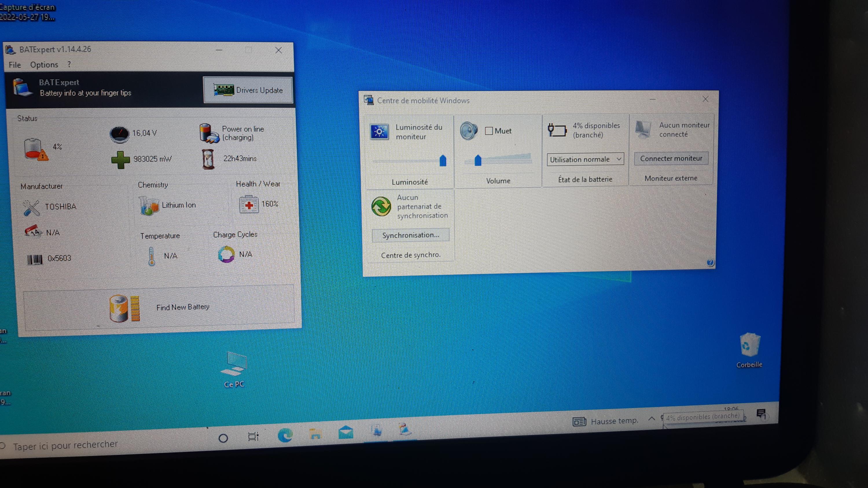
Task: Click the Mobility Center help icon
Action: point(710,262)
